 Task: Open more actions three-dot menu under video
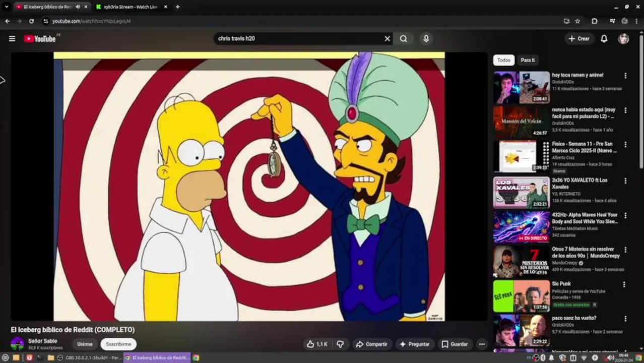pyautogui.click(x=482, y=344)
